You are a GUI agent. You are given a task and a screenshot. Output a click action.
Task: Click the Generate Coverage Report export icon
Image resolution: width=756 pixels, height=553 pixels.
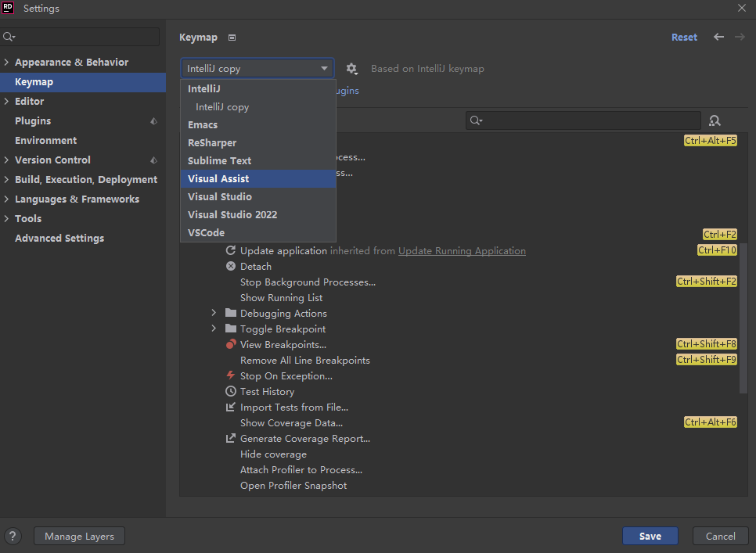click(x=231, y=438)
